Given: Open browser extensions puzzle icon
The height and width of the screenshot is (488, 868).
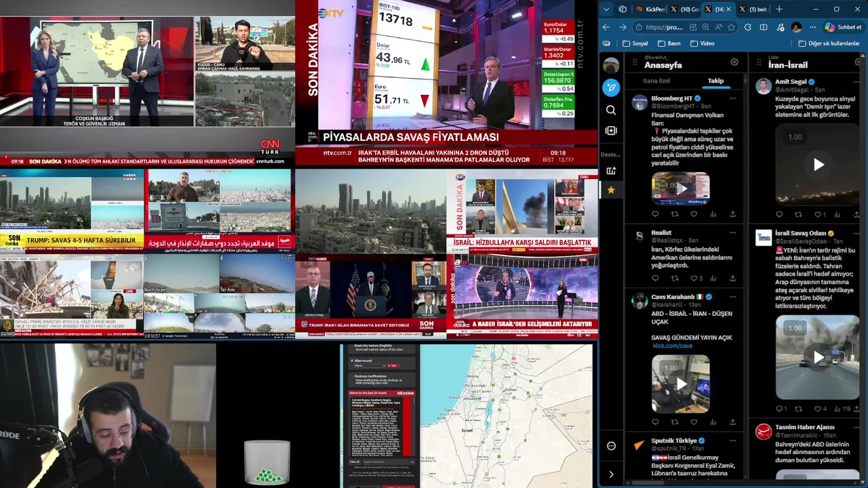Looking at the screenshot, I should pyautogui.click(x=747, y=27).
